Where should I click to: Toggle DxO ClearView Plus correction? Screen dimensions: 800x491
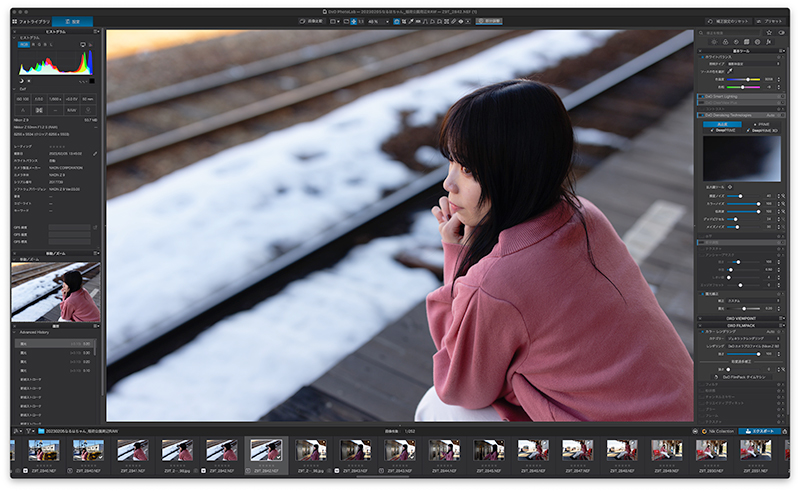pos(701,103)
